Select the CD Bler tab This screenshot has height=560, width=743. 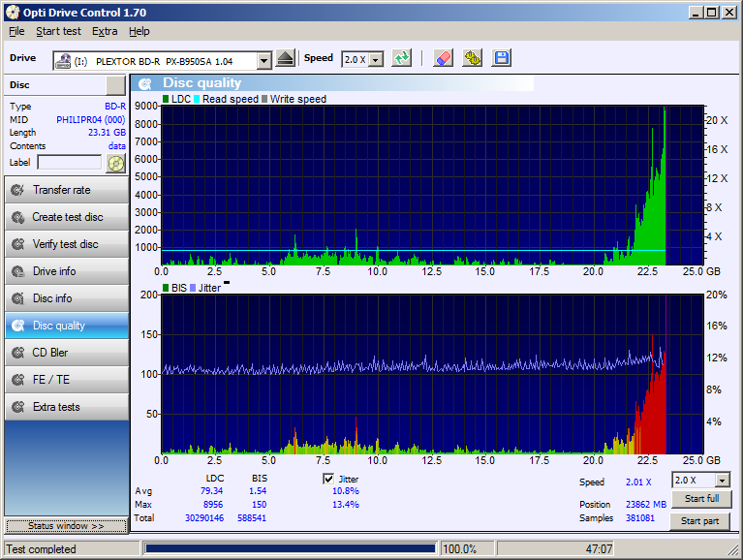(66, 353)
